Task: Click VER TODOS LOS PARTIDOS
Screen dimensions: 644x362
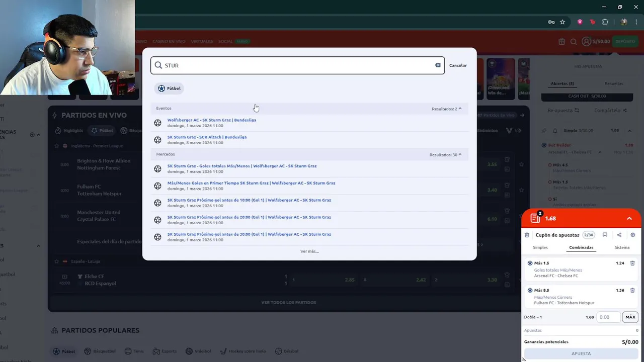Action: (x=289, y=303)
